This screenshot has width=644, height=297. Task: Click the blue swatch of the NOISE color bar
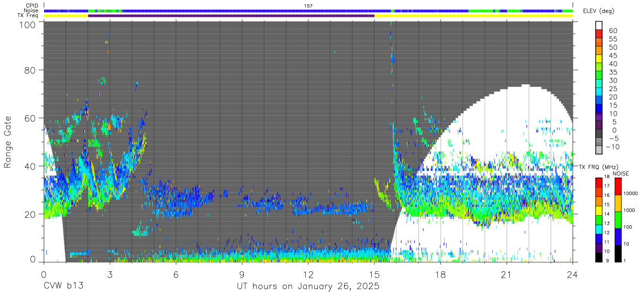pyautogui.click(x=617, y=237)
